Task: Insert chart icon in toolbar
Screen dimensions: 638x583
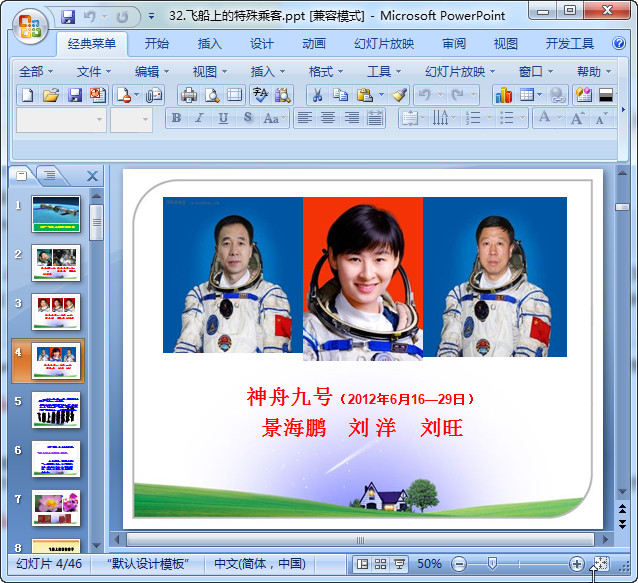Action: [504, 95]
